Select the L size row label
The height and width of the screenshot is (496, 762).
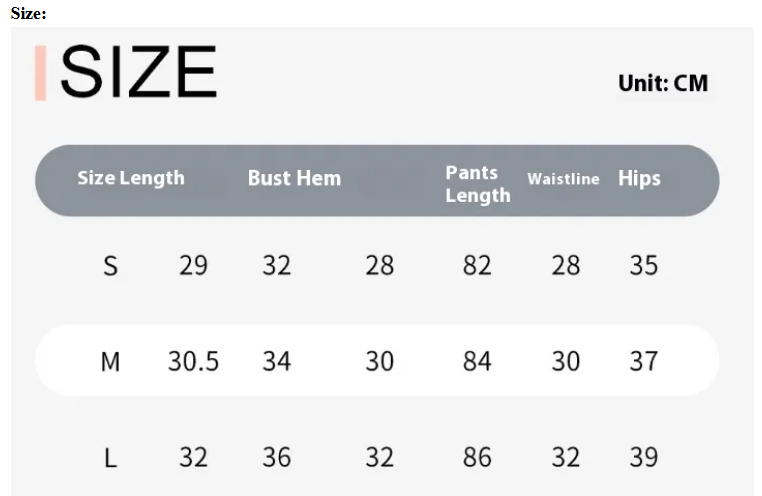111,458
